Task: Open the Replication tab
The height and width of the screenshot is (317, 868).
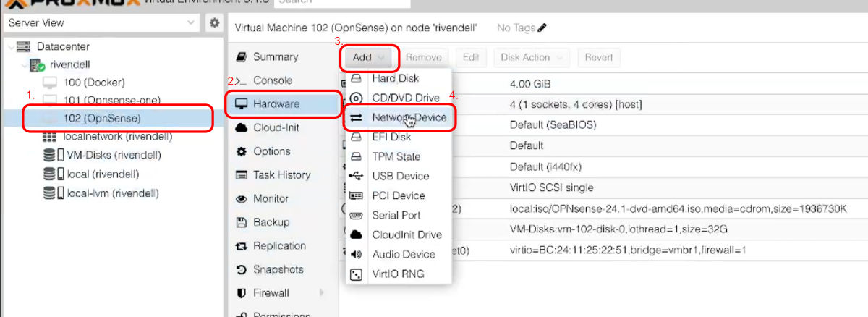Action: 279,246
